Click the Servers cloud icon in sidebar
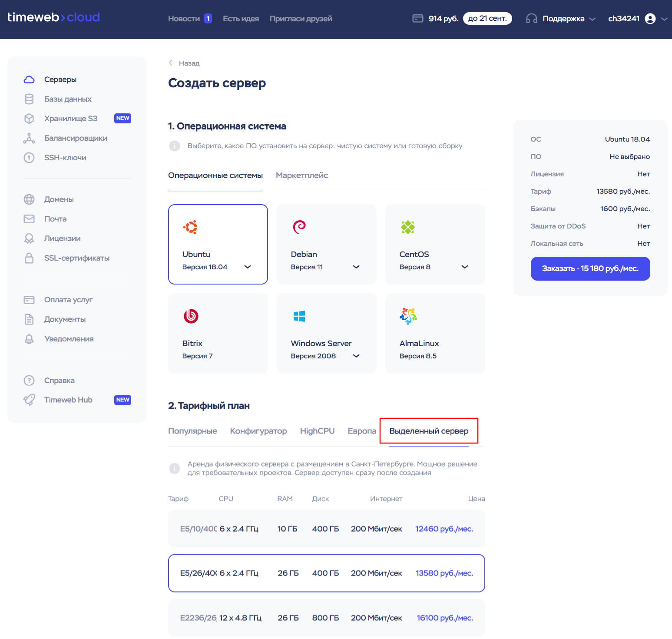Image resolution: width=672 pixels, height=639 pixels. pyautogui.click(x=29, y=79)
